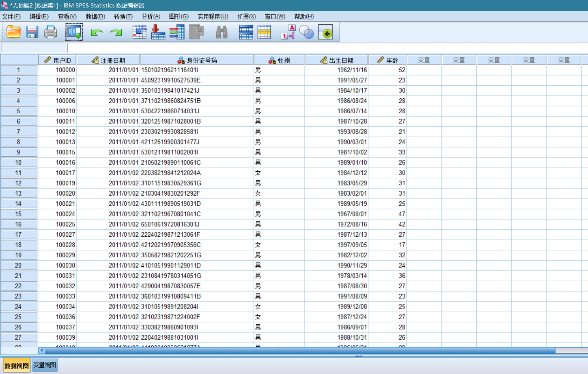Open the 扩展(X) menu

(247, 16)
